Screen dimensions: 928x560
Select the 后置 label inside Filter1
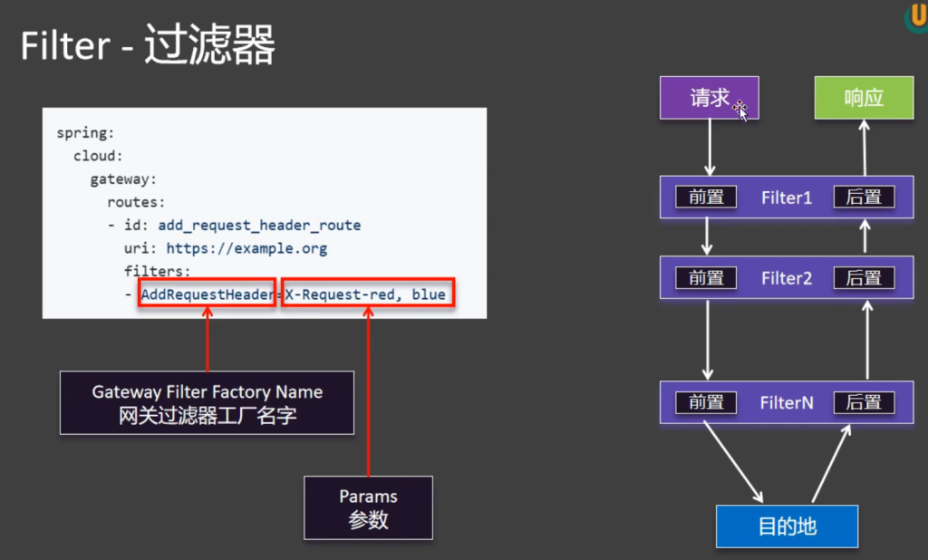click(x=863, y=198)
